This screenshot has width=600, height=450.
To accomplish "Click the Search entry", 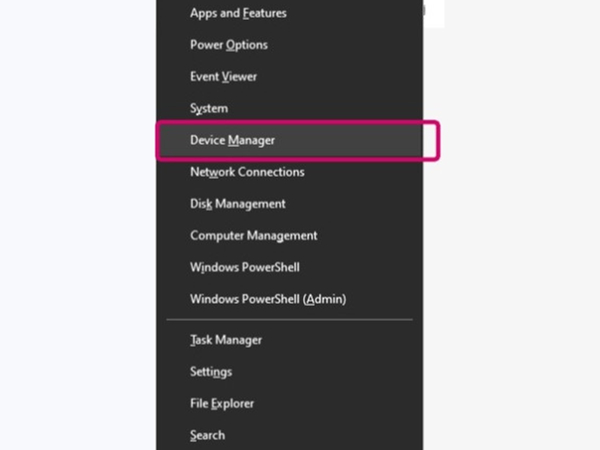I will tap(290, 435).
